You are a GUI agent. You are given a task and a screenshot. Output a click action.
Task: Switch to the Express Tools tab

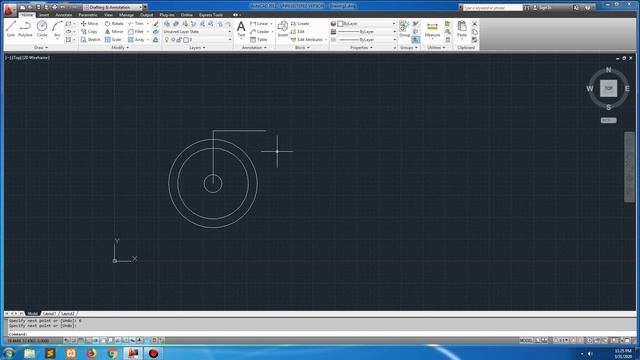[x=211, y=15]
